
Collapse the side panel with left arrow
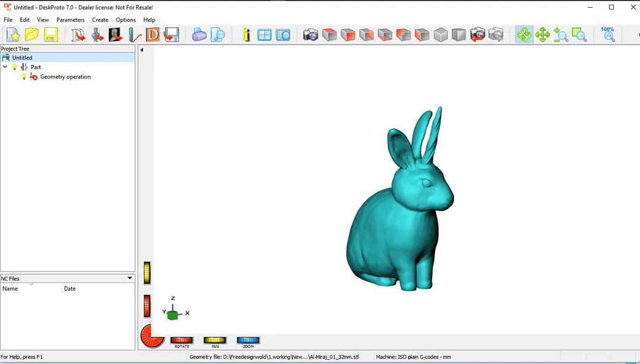coord(142,50)
